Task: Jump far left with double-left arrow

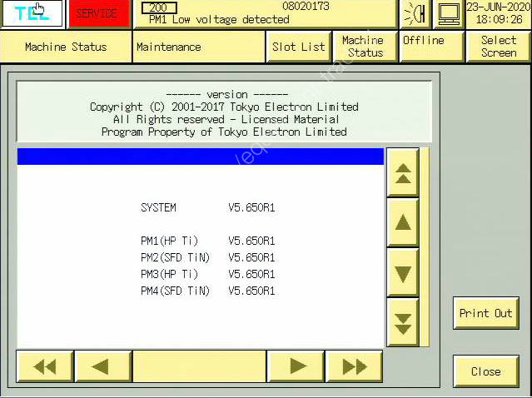Action: coord(45,366)
